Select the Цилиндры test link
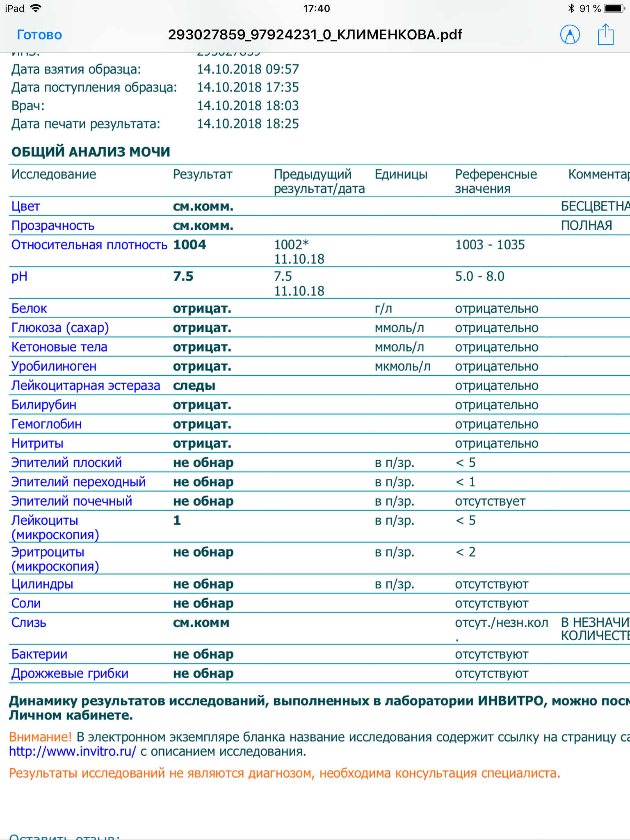 tap(42, 584)
